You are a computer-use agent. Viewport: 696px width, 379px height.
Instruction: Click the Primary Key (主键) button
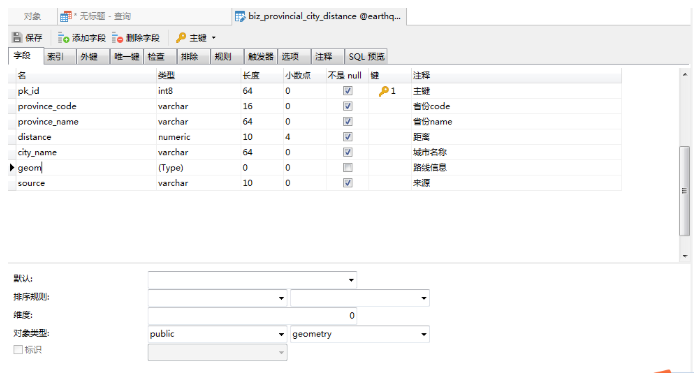point(191,38)
